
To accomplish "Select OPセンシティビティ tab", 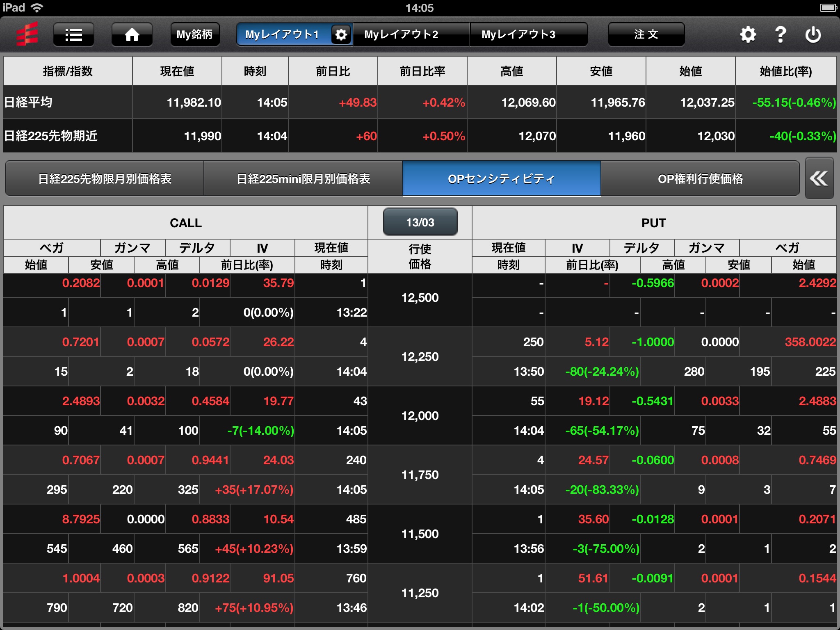I will click(x=502, y=178).
